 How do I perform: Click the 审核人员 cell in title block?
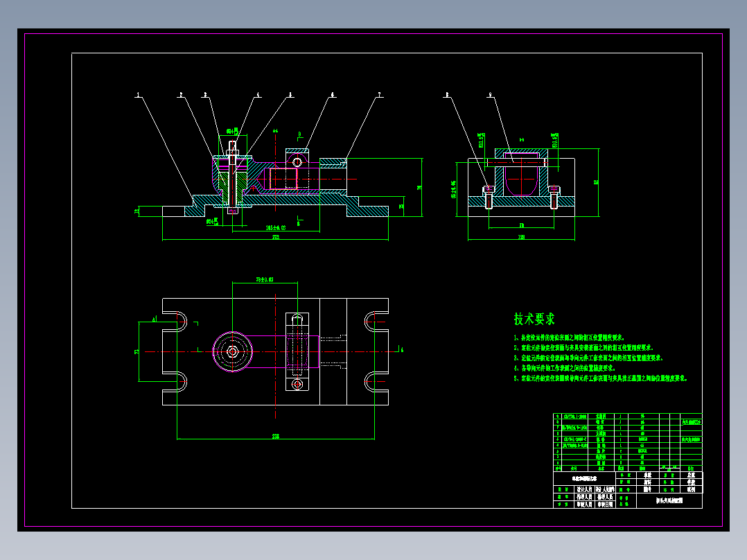click(x=584, y=505)
